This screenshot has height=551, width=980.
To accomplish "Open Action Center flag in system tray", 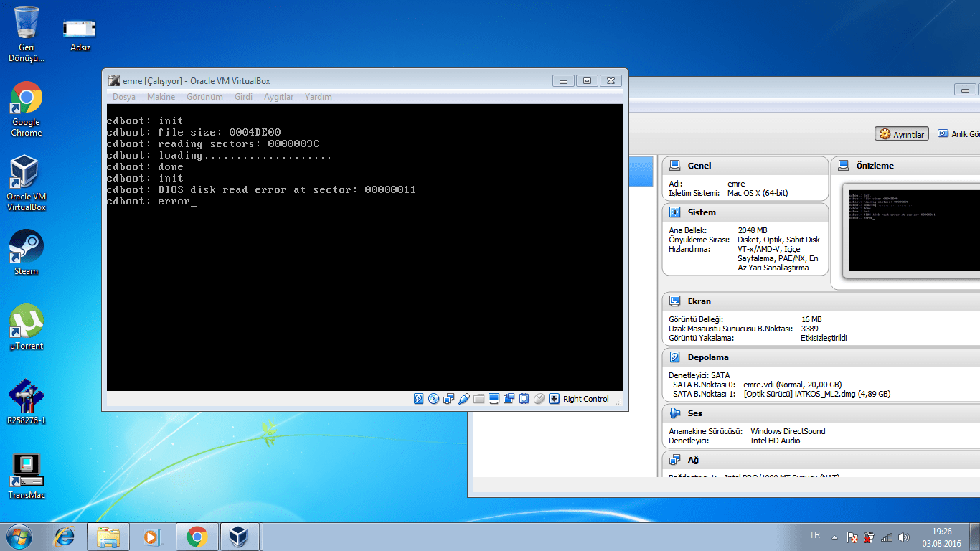I will [x=852, y=537].
